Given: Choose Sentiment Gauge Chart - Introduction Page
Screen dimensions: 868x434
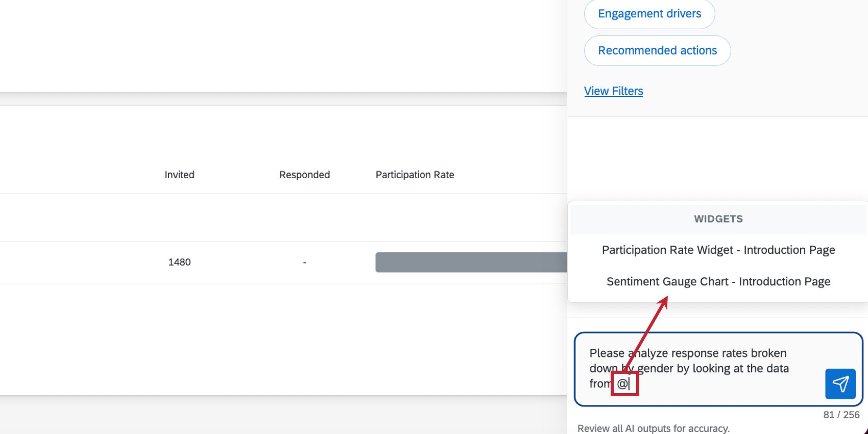Looking at the screenshot, I should pos(718,282).
